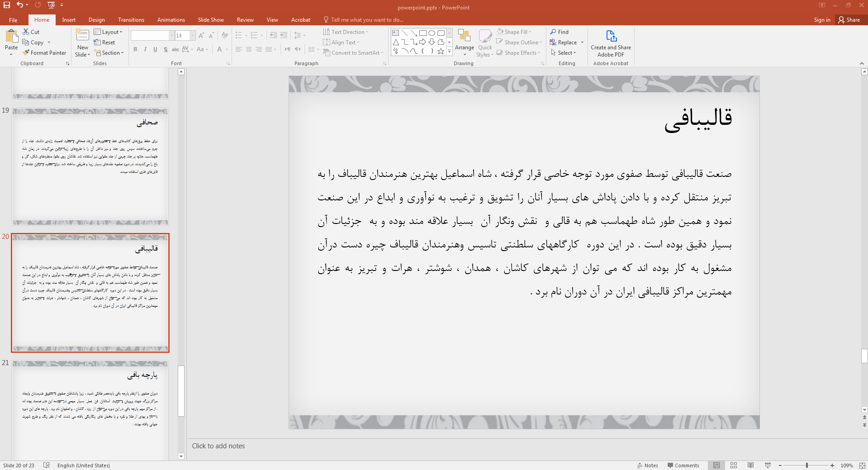Click Convert to SmartArt button
Viewport: 868px width, 470px height.
[x=353, y=52]
